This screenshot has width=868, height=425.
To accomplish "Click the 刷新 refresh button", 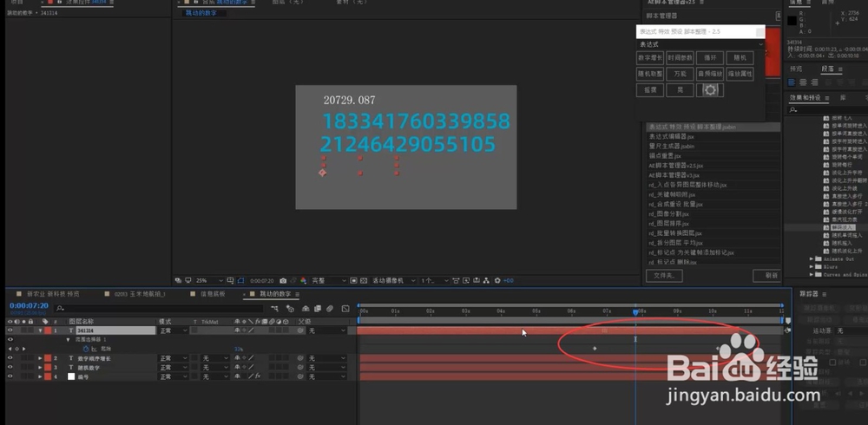I will (771, 275).
